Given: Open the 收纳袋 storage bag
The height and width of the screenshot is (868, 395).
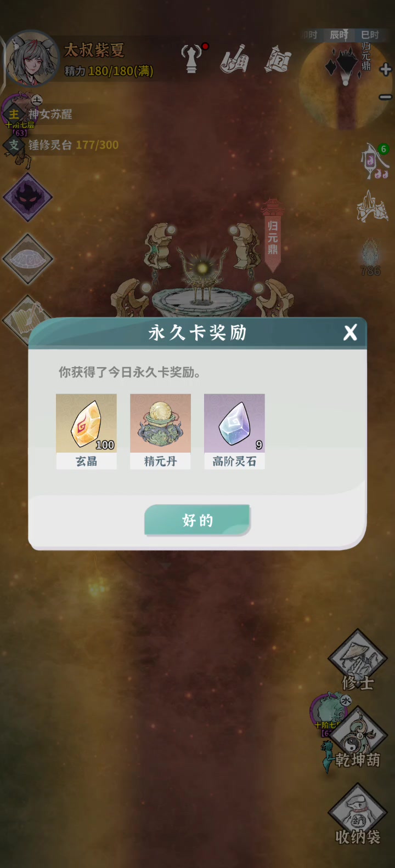Looking at the screenshot, I should point(358,815).
